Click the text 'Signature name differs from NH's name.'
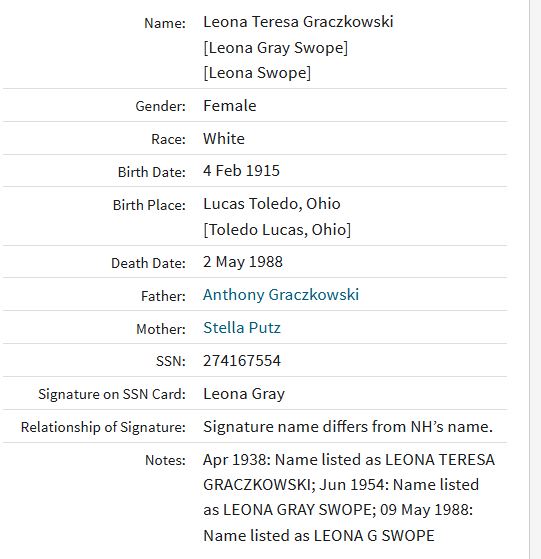The image size is (541, 559). point(348,427)
